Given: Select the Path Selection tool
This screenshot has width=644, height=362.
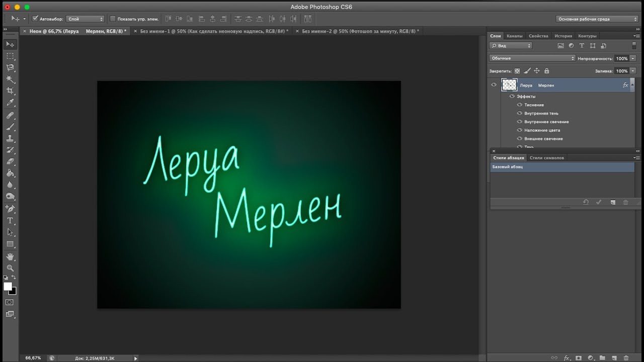Looking at the screenshot, I should pyautogui.click(x=10, y=232).
